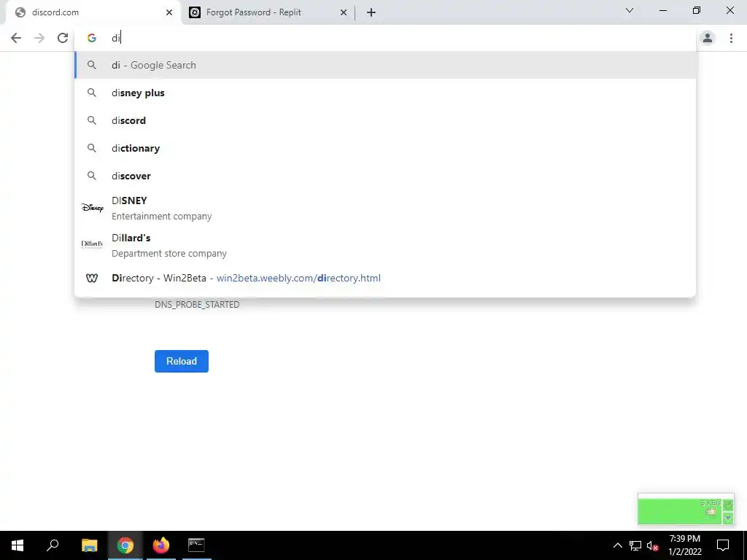The image size is (747, 560).
Task: Click the magnifier icon next to 'disney plus'
Action: click(x=92, y=93)
